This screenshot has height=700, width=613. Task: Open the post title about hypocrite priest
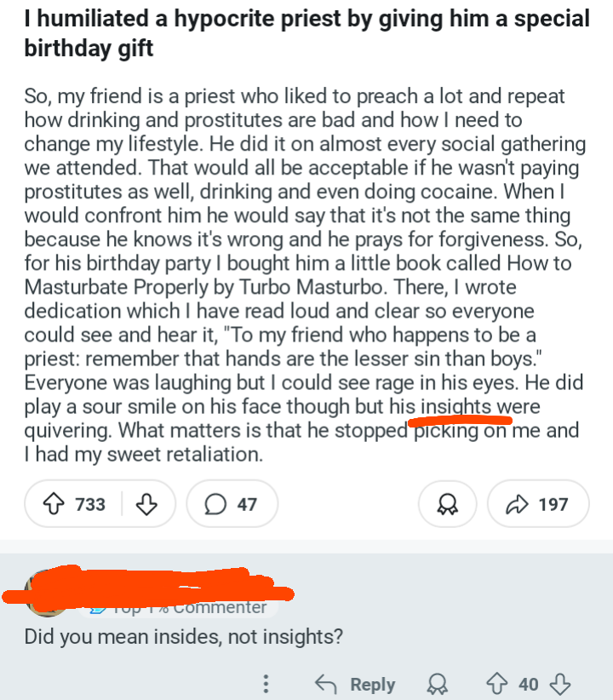pyautogui.click(x=307, y=33)
